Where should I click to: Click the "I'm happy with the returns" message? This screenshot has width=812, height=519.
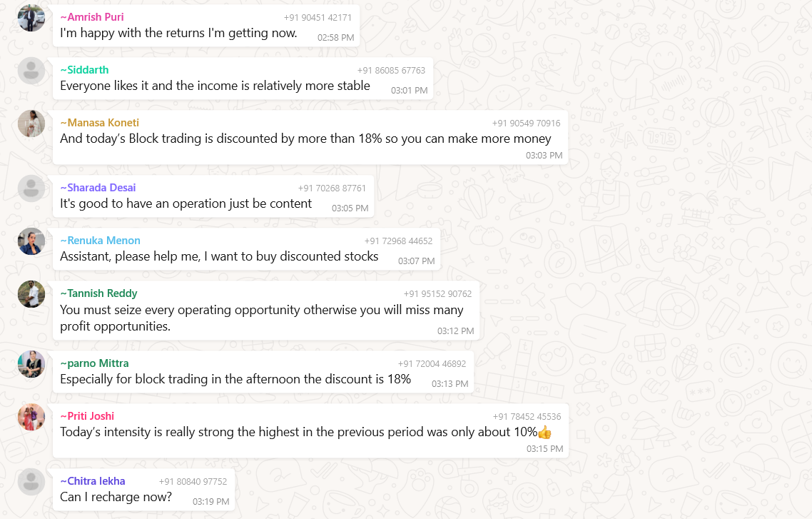click(x=178, y=33)
